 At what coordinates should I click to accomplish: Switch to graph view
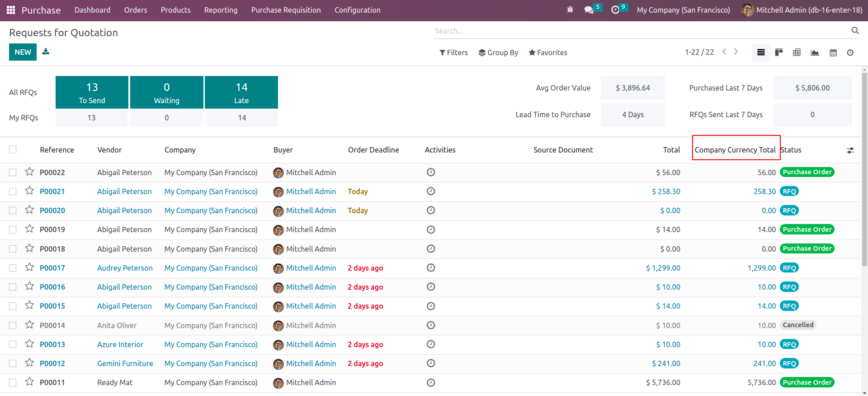pos(815,52)
